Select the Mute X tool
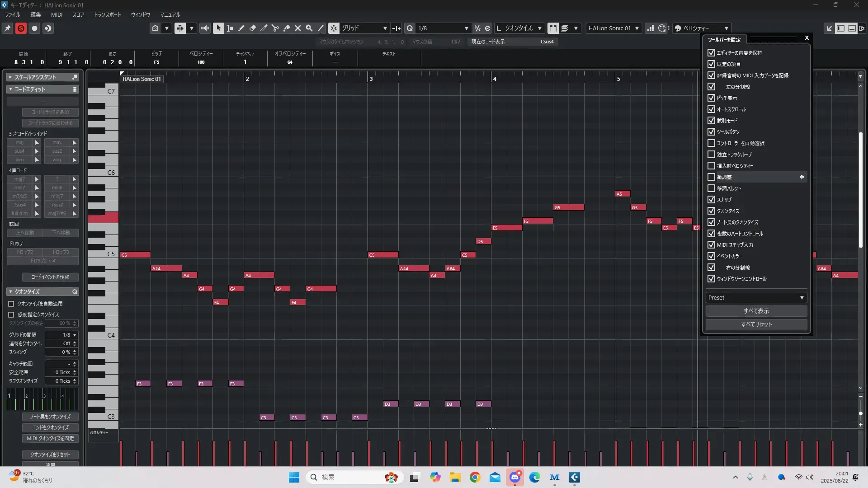 pyautogui.click(x=298, y=28)
